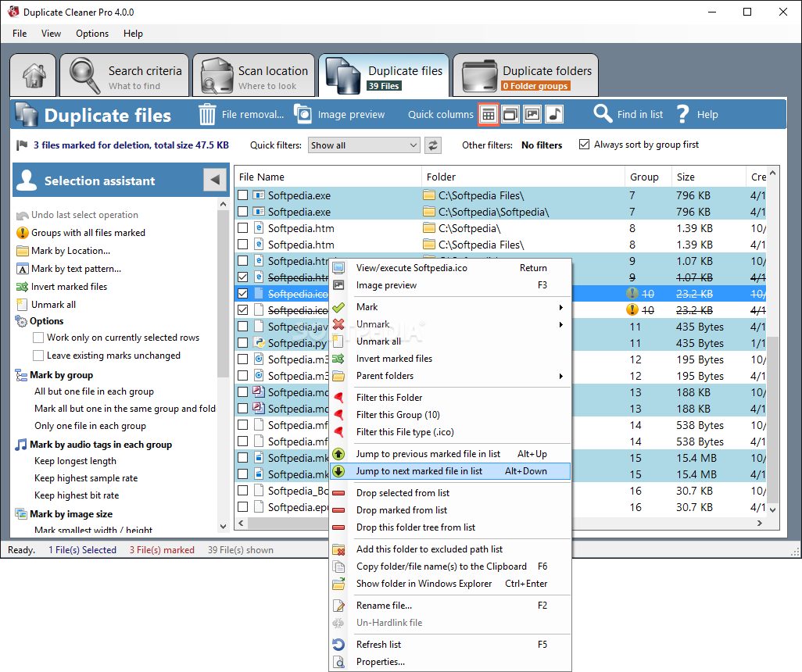
Task: Click the Mark green checkmark icon
Action: (x=338, y=307)
